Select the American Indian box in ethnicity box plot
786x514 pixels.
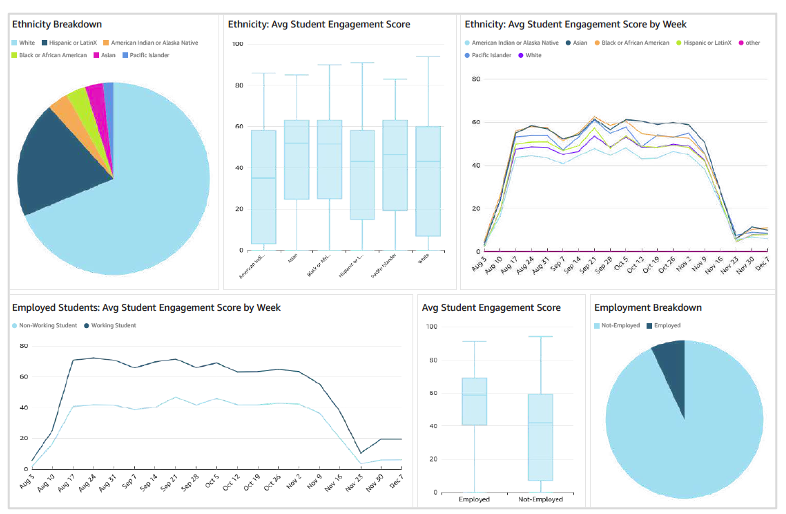pyautogui.click(x=264, y=187)
